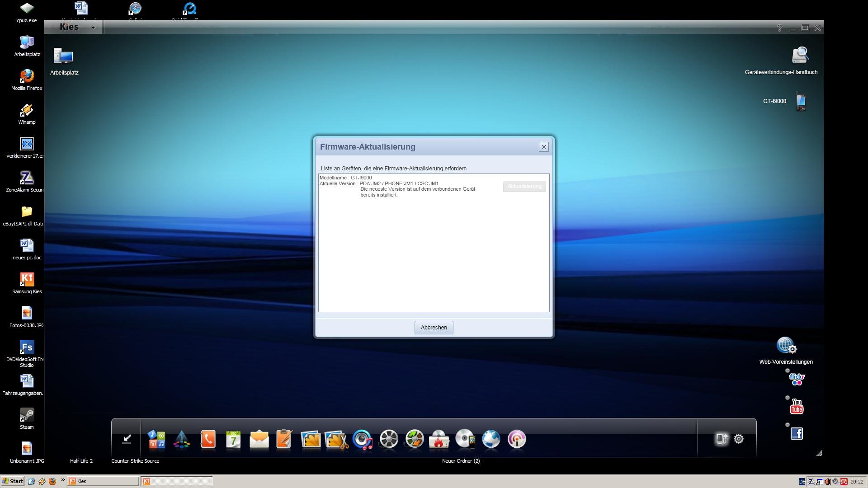Open the dock settings gear icon
The width and height of the screenshot is (868, 488).
tap(739, 439)
